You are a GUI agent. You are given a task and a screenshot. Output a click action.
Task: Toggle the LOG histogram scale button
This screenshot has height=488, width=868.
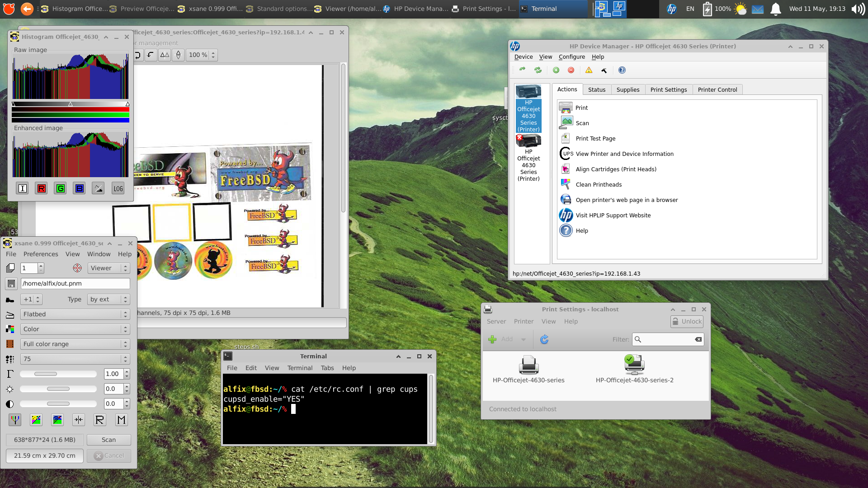pyautogui.click(x=118, y=188)
